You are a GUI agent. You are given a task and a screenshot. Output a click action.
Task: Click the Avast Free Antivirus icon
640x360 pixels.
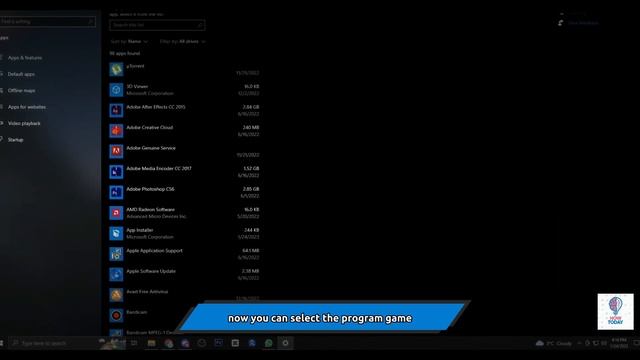point(116,295)
